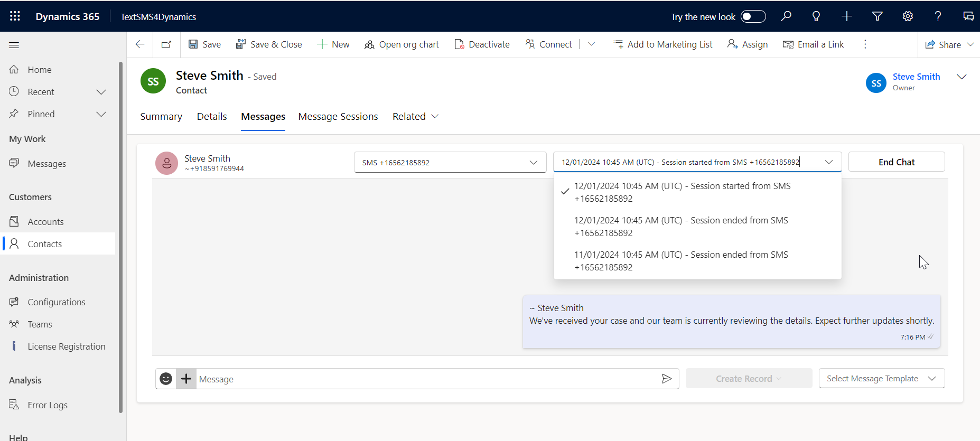
Task: Open Teams in the sidebar
Action: (x=58, y=324)
